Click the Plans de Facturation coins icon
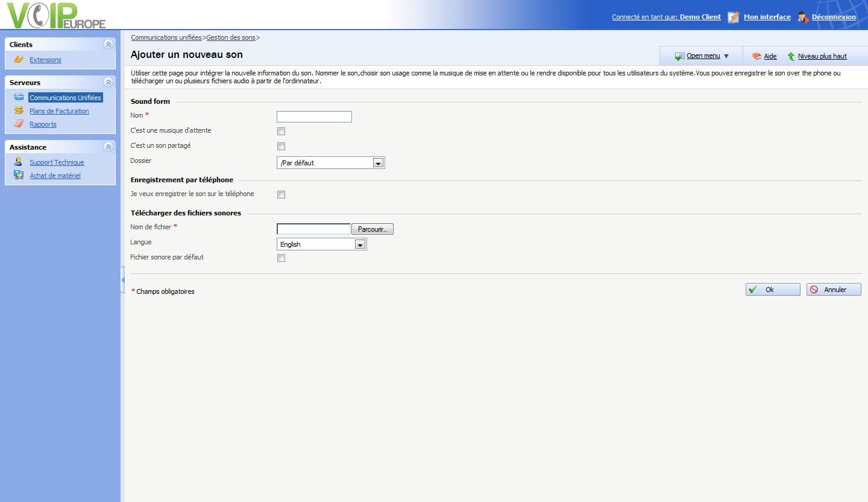 19,111
